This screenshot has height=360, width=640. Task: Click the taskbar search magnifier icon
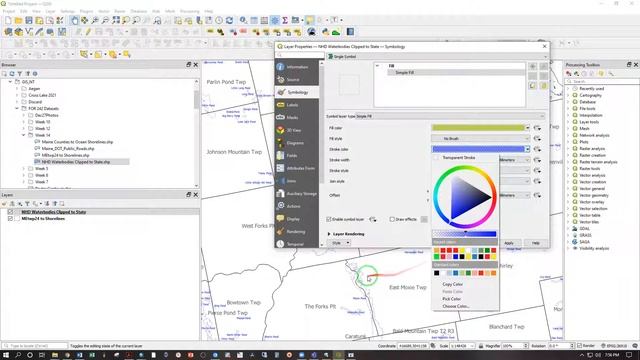18,355
